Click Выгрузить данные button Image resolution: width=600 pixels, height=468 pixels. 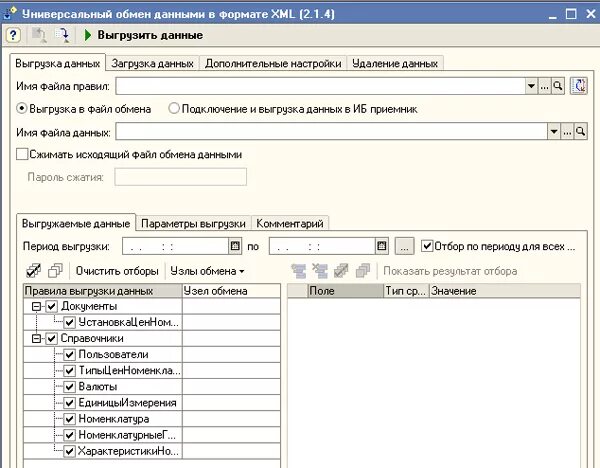coord(144,35)
